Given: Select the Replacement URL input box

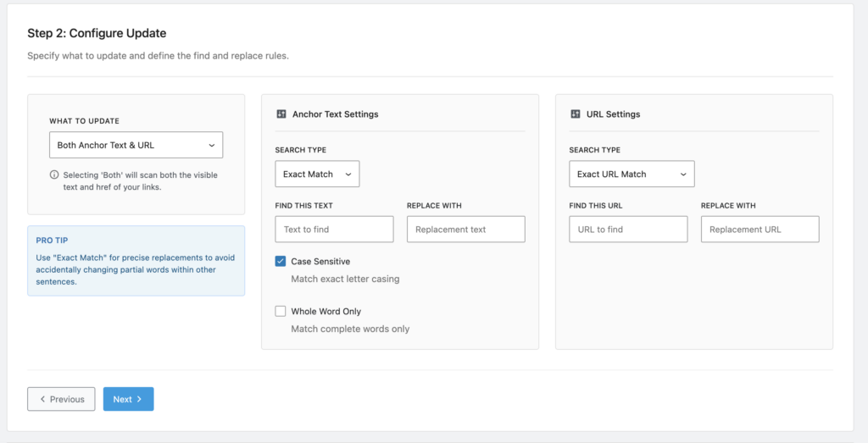Looking at the screenshot, I should coord(759,230).
